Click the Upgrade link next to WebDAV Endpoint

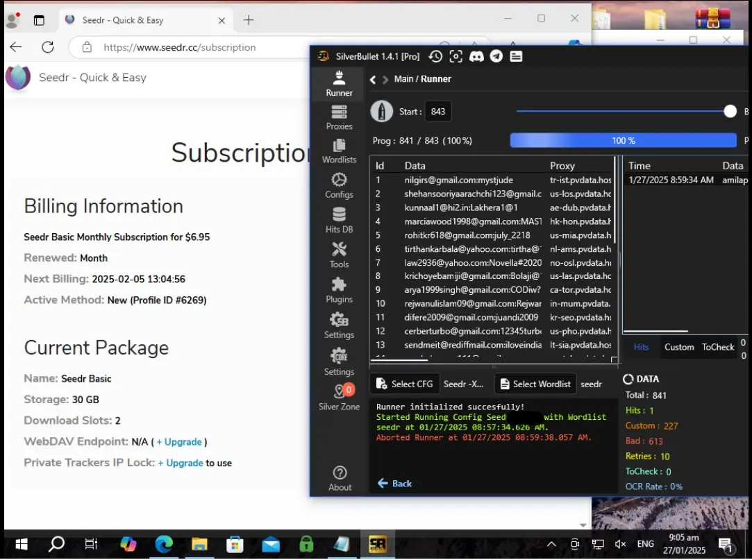(179, 442)
